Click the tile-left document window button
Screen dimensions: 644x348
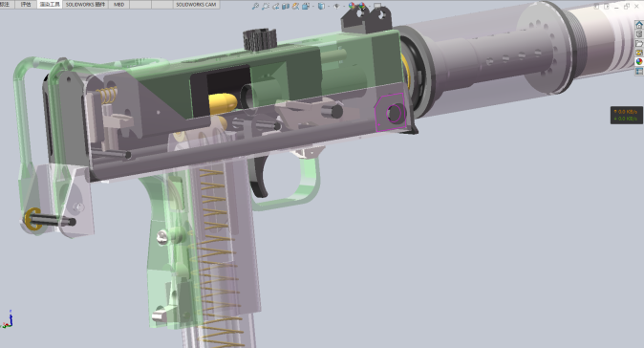pos(596,7)
